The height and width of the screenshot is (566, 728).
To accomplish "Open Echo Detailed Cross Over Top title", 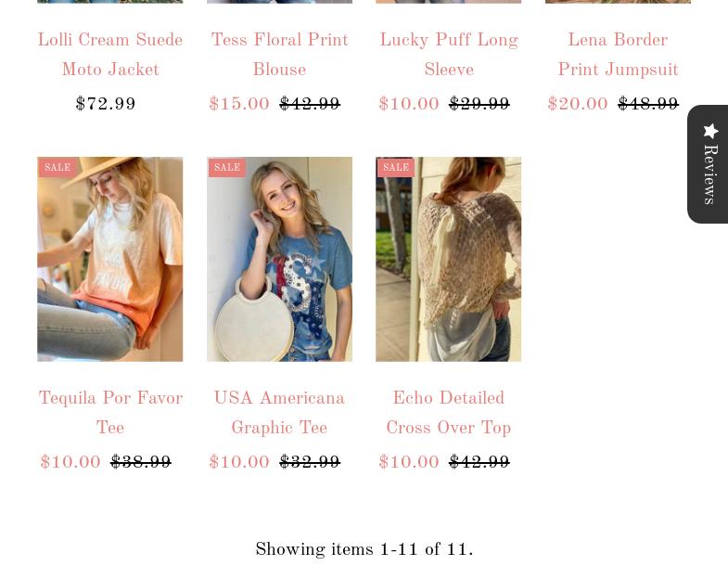I will click(449, 413).
